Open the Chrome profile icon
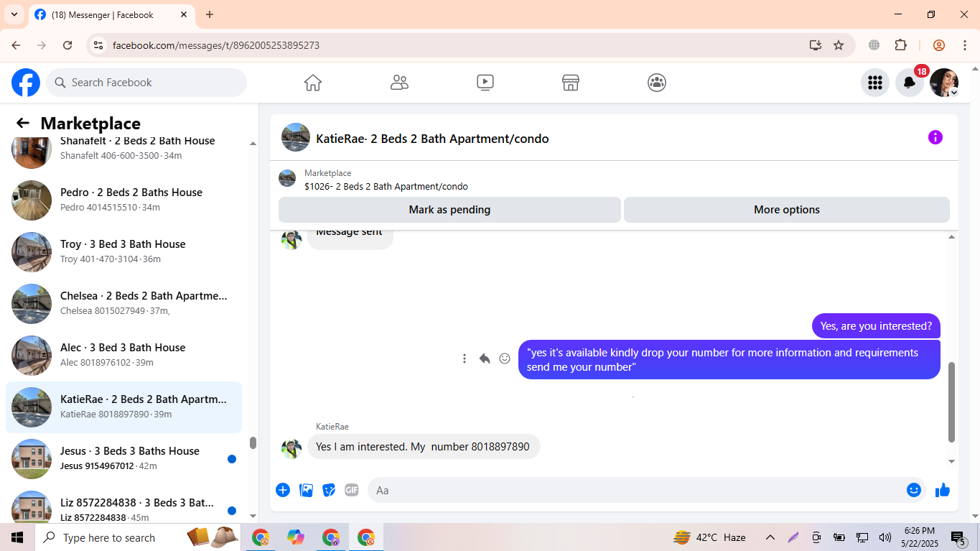The image size is (980, 551). (x=938, y=45)
